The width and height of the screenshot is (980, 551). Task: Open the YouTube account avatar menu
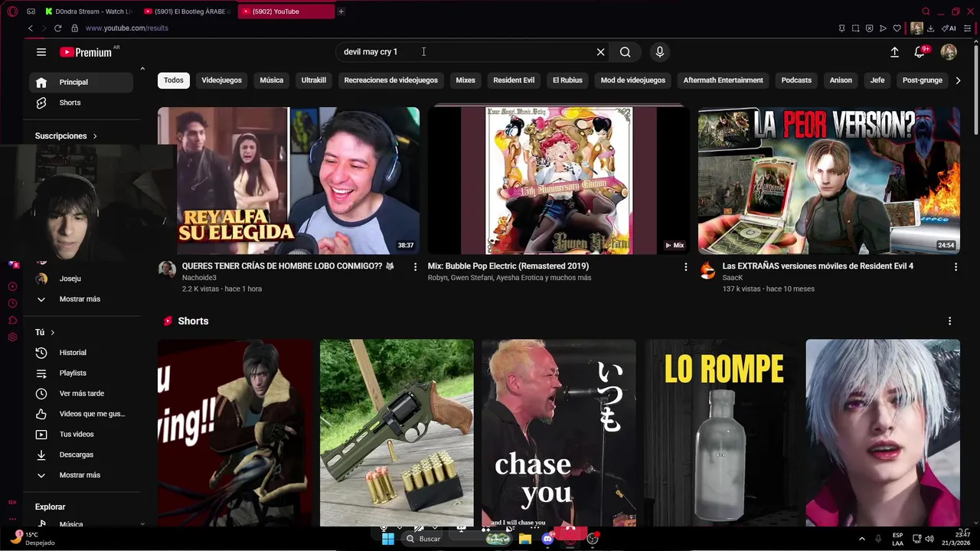coord(949,52)
